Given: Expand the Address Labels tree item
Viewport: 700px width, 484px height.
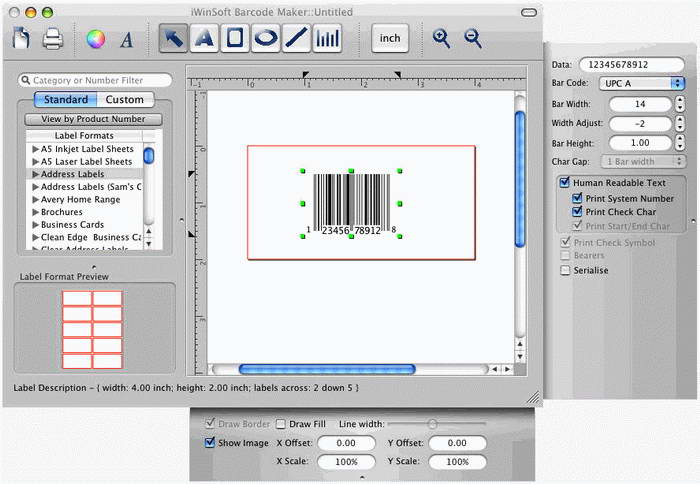Looking at the screenshot, I should (x=36, y=174).
